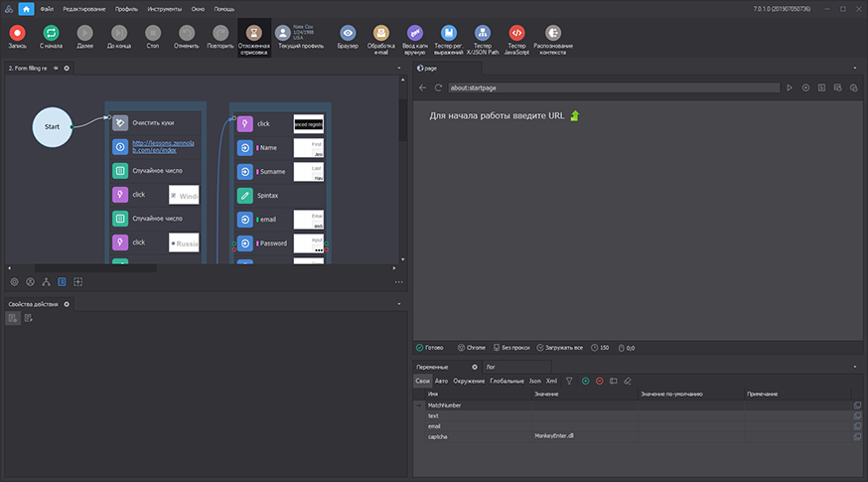Toggle Загружать все content loading setting

[x=560, y=348]
